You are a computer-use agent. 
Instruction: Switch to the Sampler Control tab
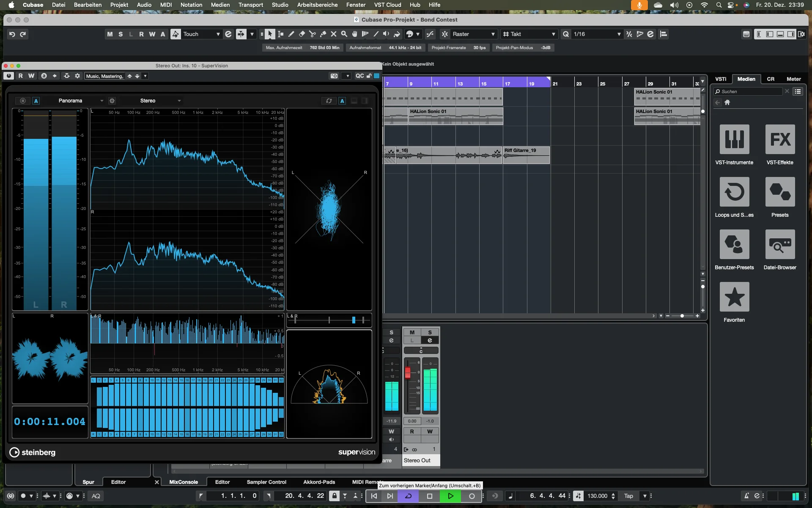tap(266, 482)
